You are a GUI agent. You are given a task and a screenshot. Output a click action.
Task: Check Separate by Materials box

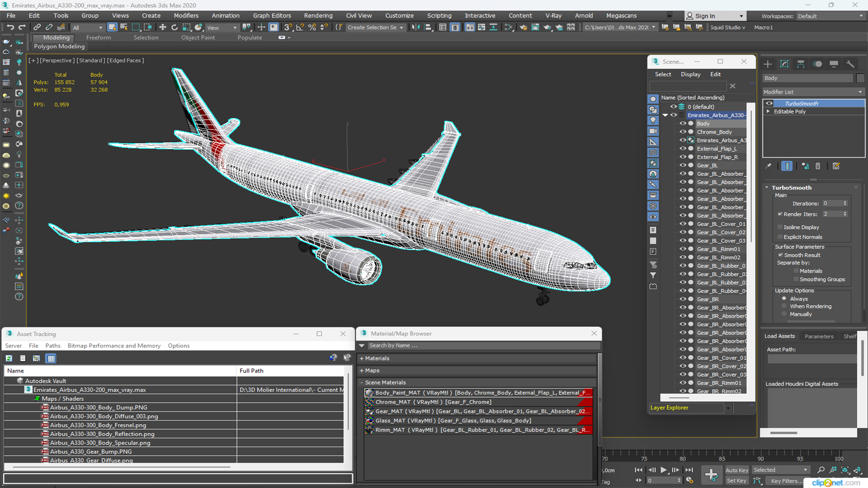click(796, 271)
